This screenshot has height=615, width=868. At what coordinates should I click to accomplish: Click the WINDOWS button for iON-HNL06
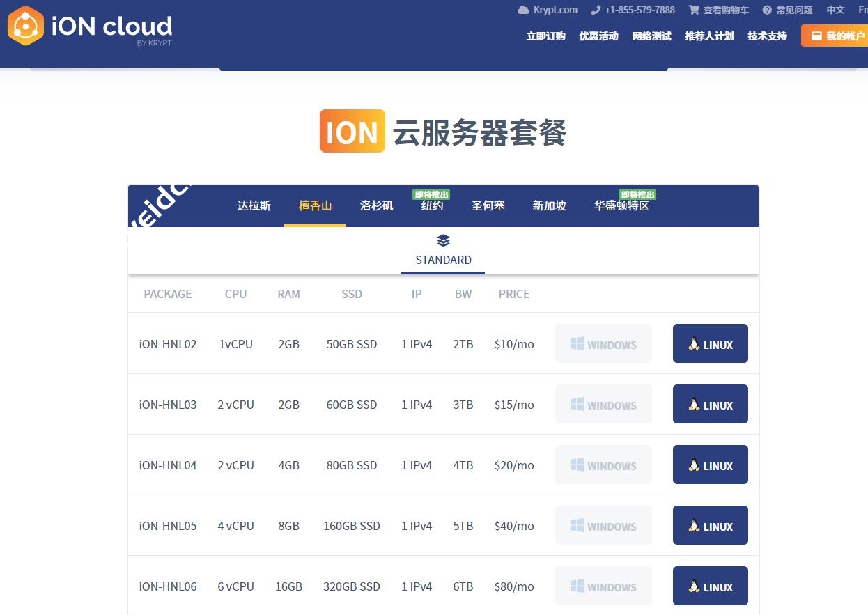tap(603, 586)
